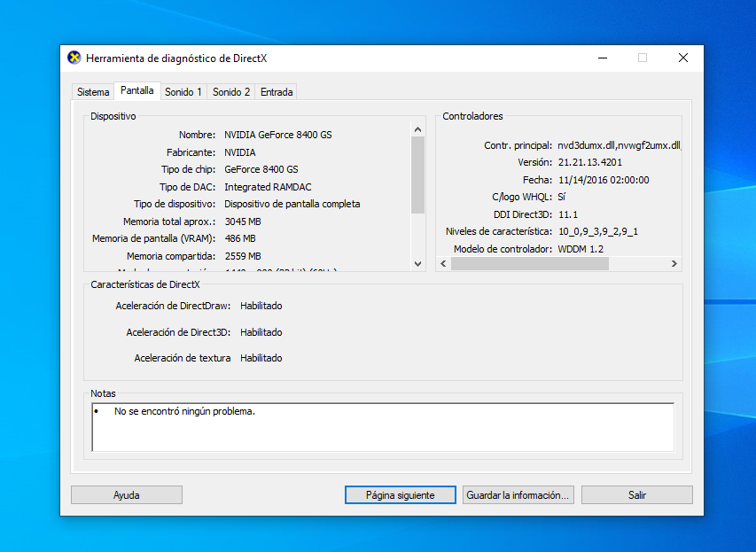This screenshot has height=552, width=756.
Task: Click the Dispositivo scroll down arrow
Action: point(418,264)
